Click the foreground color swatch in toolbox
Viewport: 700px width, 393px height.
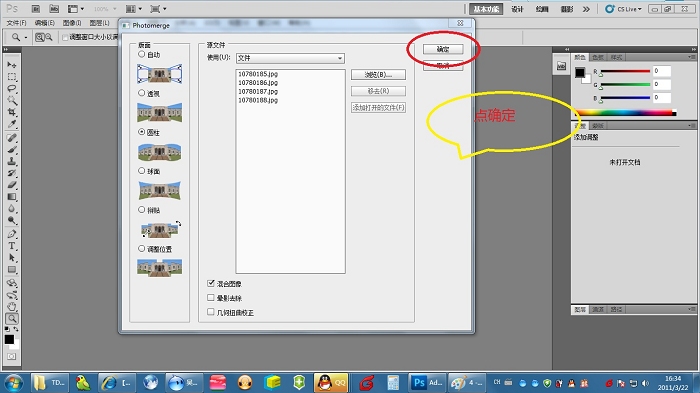[x=9, y=339]
